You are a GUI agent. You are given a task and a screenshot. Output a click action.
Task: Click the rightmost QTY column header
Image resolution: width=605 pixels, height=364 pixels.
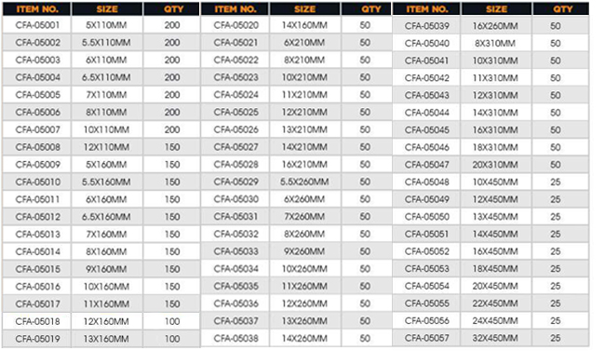[x=563, y=9]
